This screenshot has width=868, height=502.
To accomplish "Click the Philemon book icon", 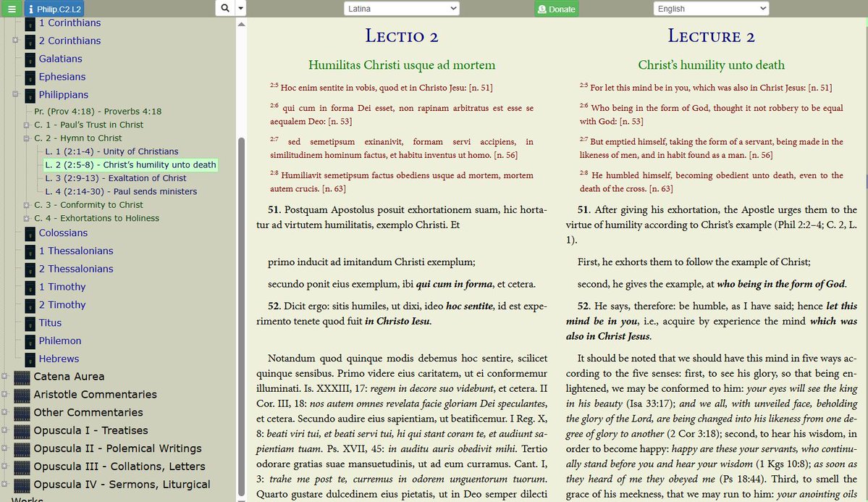I will (x=30, y=341).
